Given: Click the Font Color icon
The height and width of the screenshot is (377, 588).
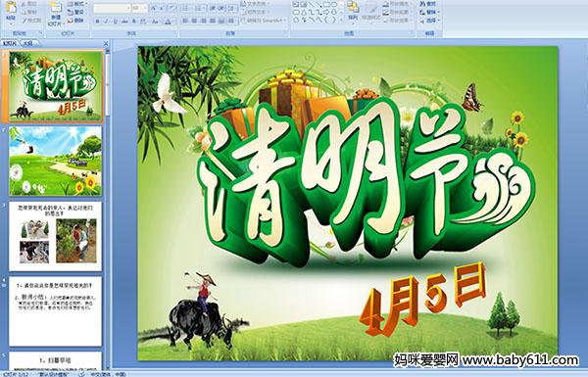Looking at the screenshot, I should pos(168,22).
